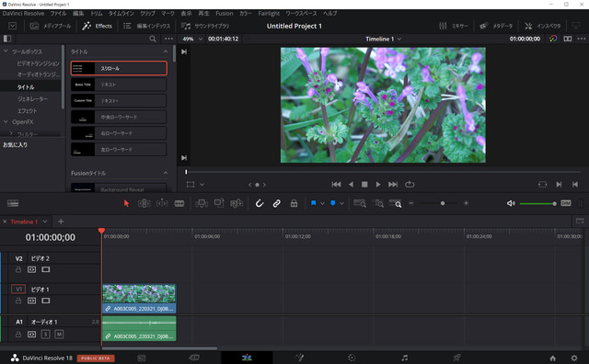This screenshot has height=364, width=589.
Task: Toggle loop playback
Action: coord(410,184)
